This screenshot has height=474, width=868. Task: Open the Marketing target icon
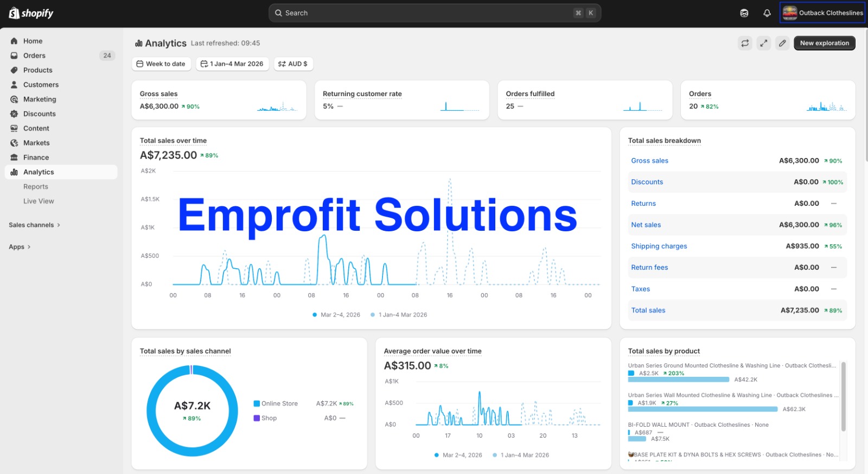[14, 99]
